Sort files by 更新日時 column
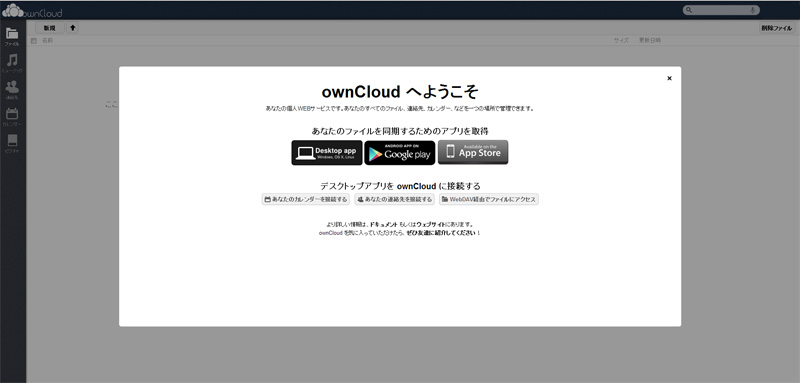This screenshot has width=800, height=383. coord(649,41)
